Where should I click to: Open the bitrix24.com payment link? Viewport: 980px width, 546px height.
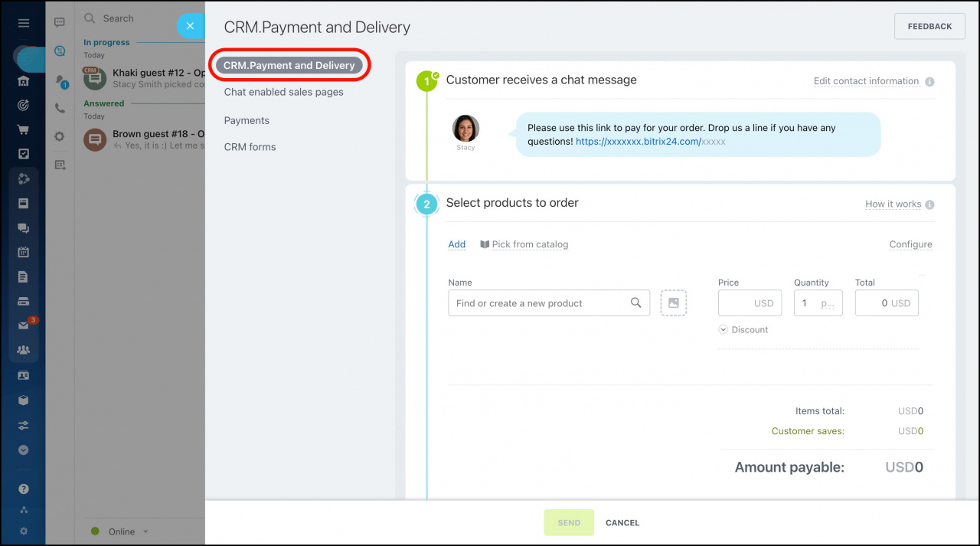coord(651,142)
